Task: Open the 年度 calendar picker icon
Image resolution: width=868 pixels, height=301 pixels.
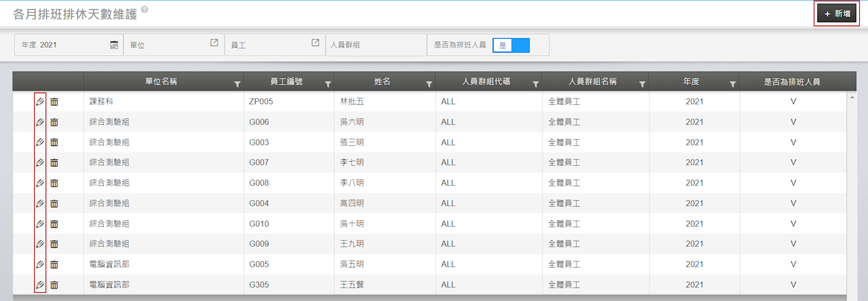Action: [114, 45]
